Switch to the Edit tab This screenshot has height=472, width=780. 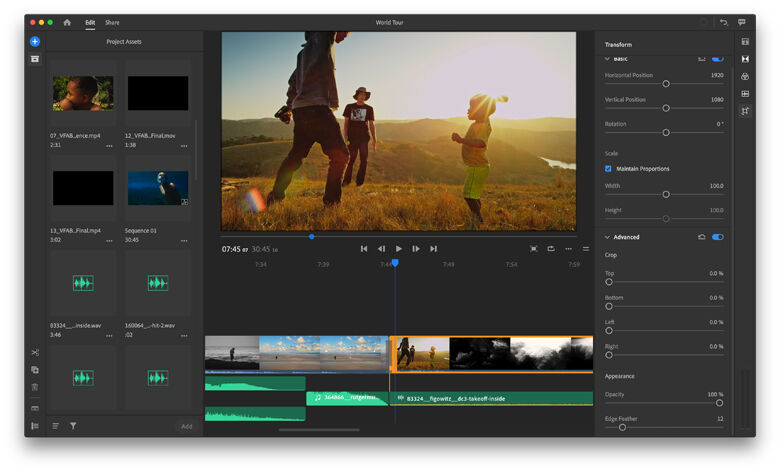pos(90,22)
